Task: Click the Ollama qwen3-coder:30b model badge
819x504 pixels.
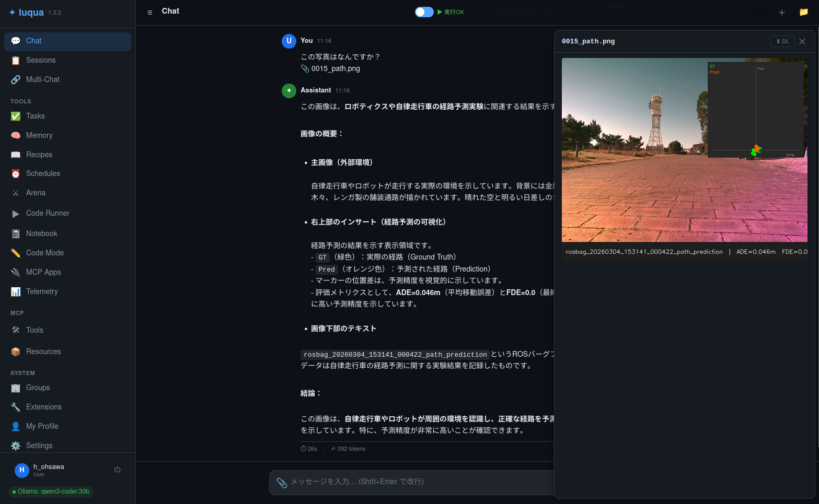Action: pos(51,491)
